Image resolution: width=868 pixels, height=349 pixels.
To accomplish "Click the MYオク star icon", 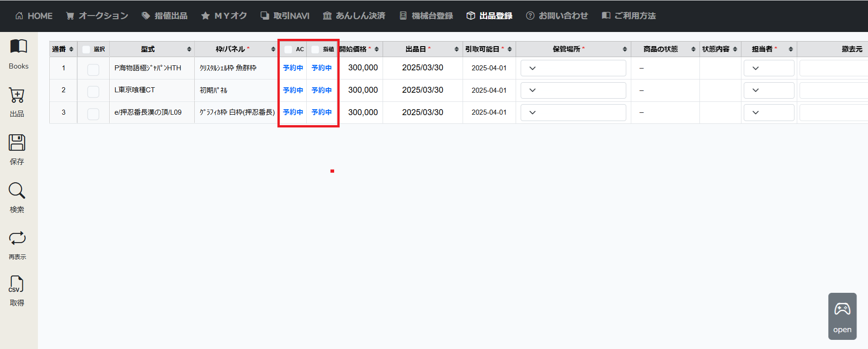I will point(206,16).
